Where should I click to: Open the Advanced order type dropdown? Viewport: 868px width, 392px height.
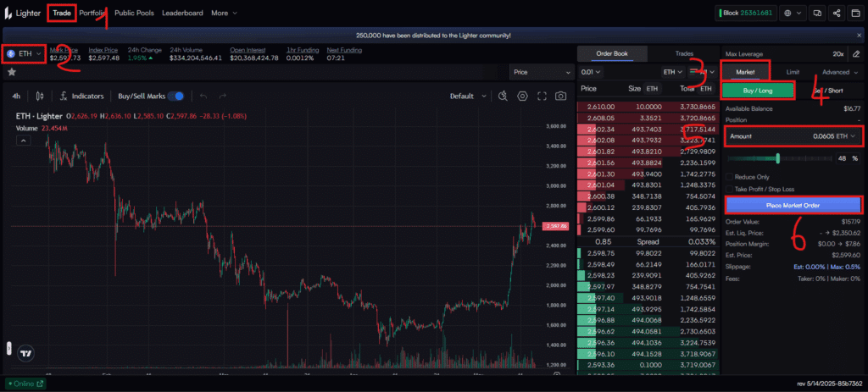(839, 72)
